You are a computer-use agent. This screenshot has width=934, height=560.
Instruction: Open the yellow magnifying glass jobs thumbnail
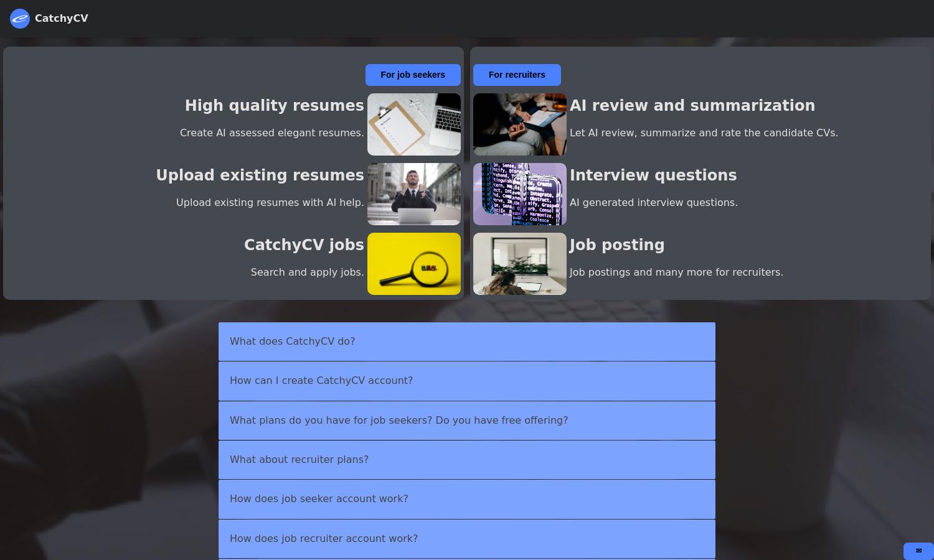[414, 264]
